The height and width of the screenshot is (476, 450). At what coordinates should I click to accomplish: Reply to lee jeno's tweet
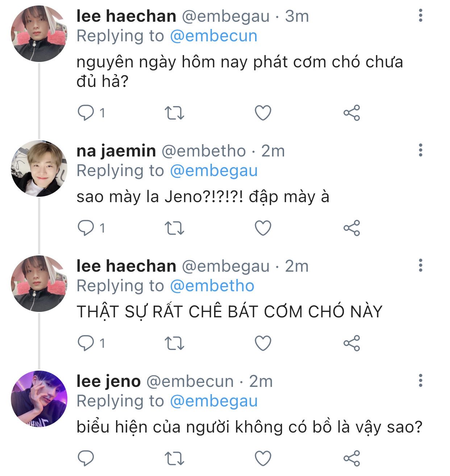[x=86, y=458]
